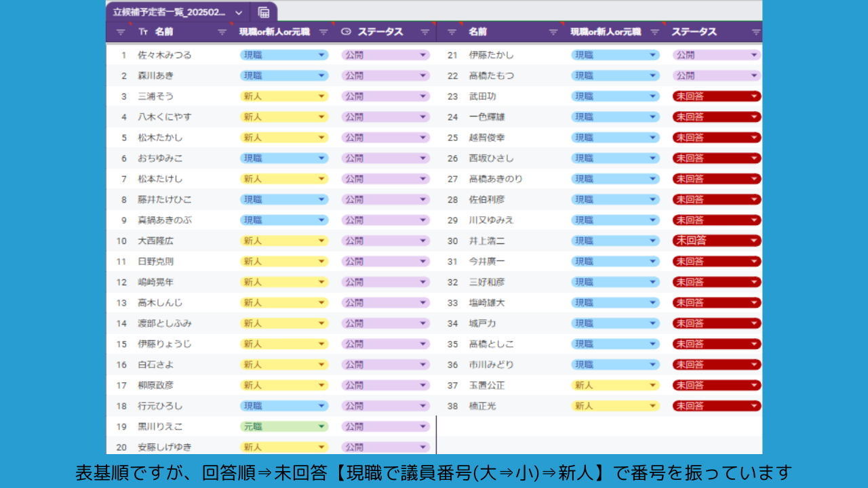Click filter icon beside right 名前 header
868x488 pixels.
pos(553,32)
